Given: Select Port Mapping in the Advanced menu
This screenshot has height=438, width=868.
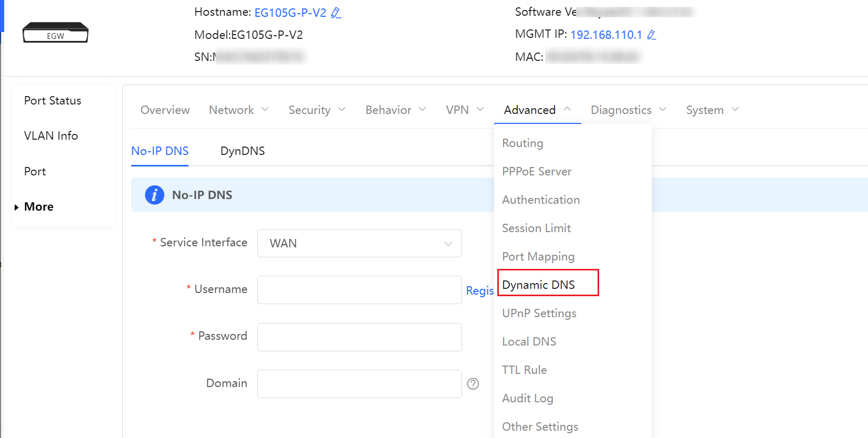Looking at the screenshot, I should tap(538, 256).
